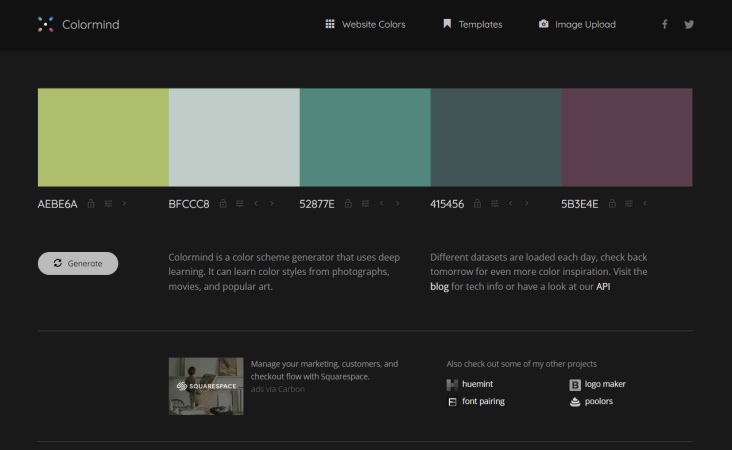The width and height of the screenshot is (732, 450).
Task: Lock the AEBE6A color
Action: pyautogui.click(x=91, y=204)
